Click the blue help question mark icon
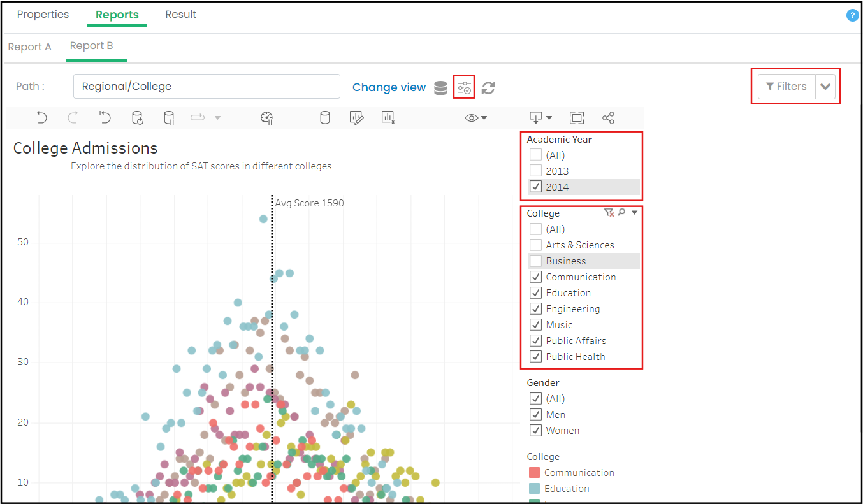The image size is (863, 504). click(852, 15)
